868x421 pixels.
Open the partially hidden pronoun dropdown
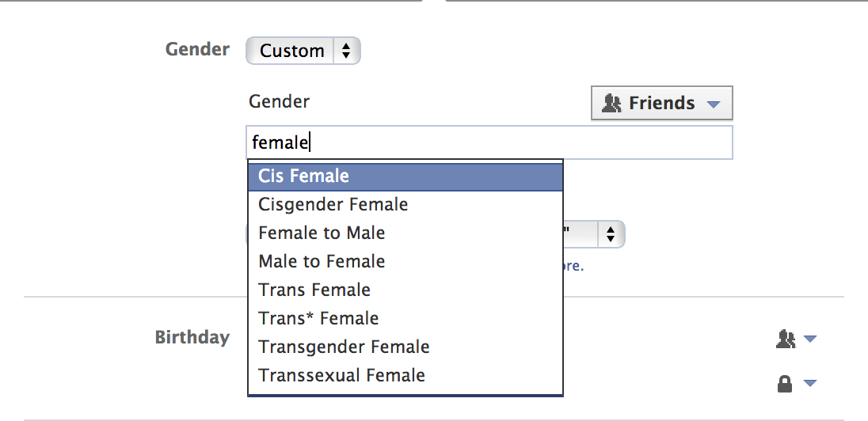608,234
